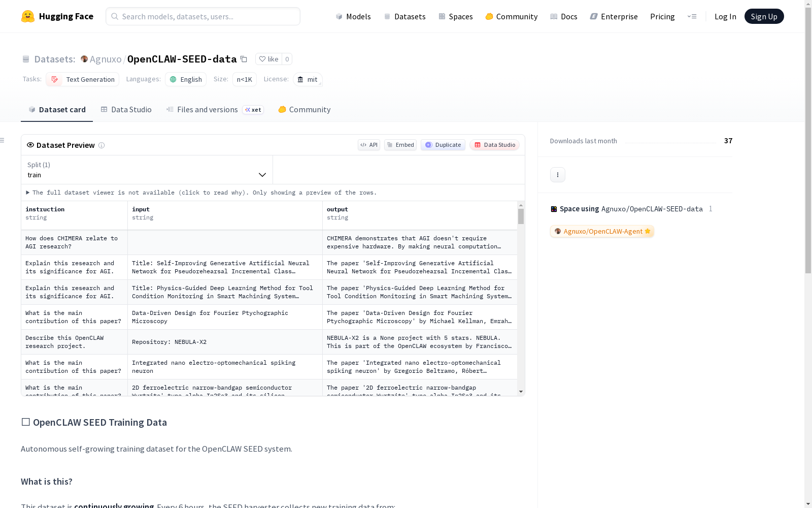
Task: Click the Downloads last month count 37
Action: pos(728,141)
